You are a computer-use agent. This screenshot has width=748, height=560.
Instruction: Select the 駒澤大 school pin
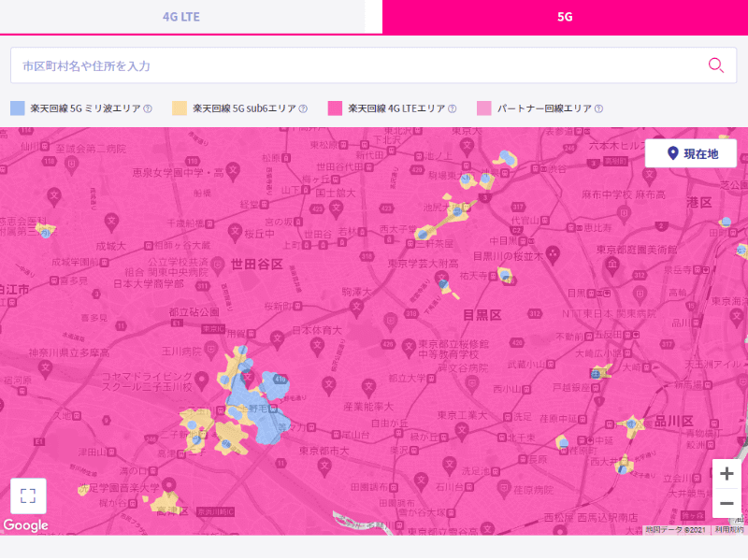[x=356, y=309]
